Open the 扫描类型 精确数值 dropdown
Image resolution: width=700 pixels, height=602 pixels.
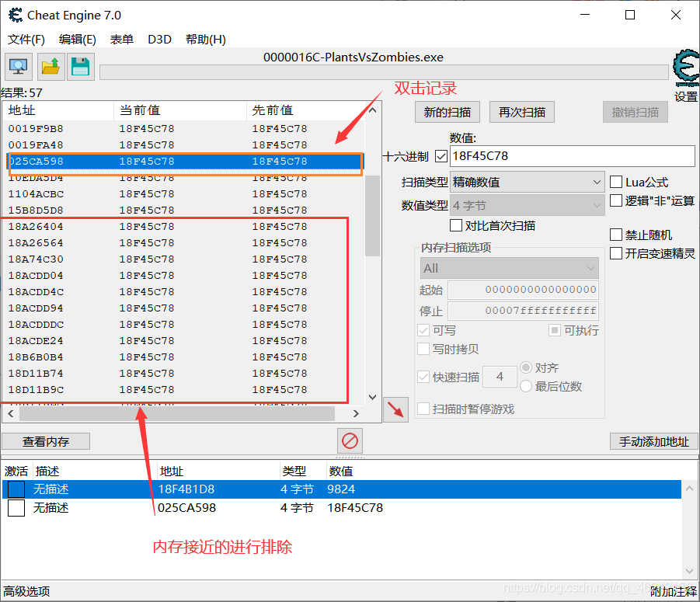pyautogui.click(x=527, y=182)
